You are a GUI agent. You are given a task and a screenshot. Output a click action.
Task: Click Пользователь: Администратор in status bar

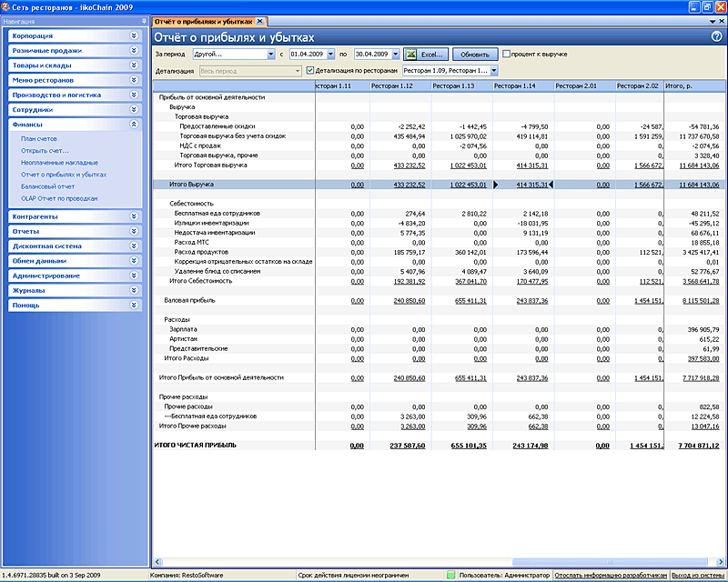click(504, 575)
